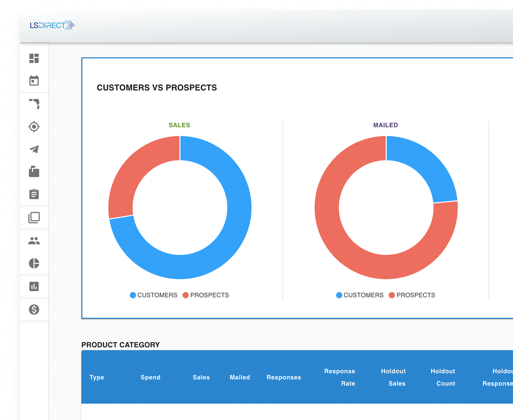Click the LSDirect logo
The image size is (513, 420).
point(52,25)
